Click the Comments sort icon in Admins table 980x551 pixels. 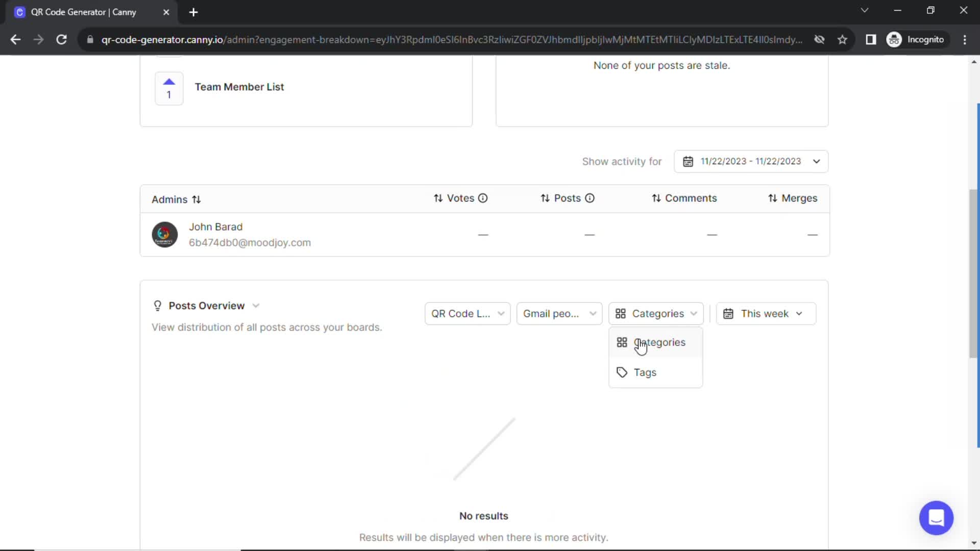(x=656, y=198)
